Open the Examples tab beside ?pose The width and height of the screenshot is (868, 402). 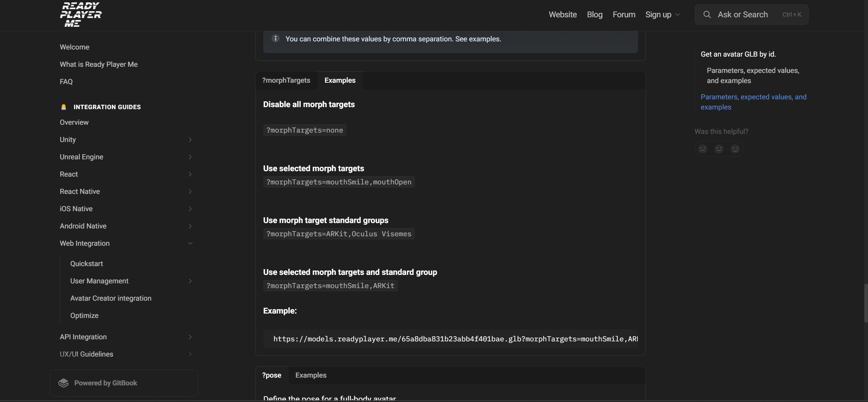click(311, 375)
